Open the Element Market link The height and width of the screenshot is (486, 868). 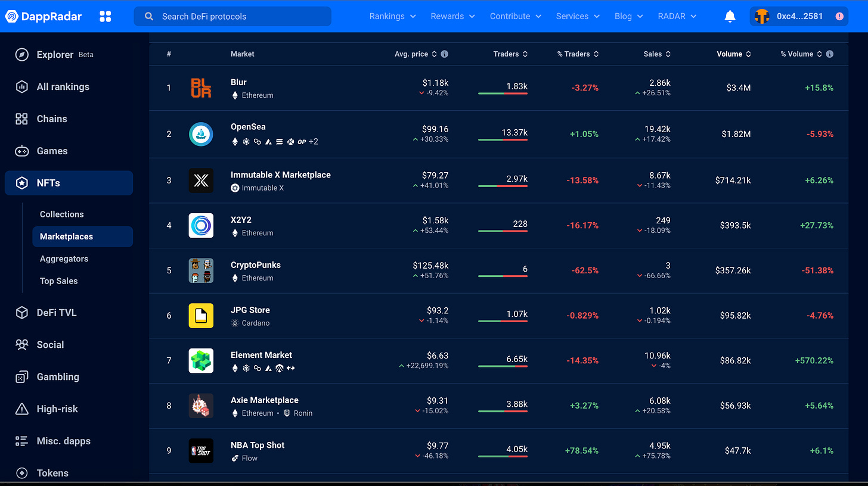pyautogui.click(x=261, y=355)
